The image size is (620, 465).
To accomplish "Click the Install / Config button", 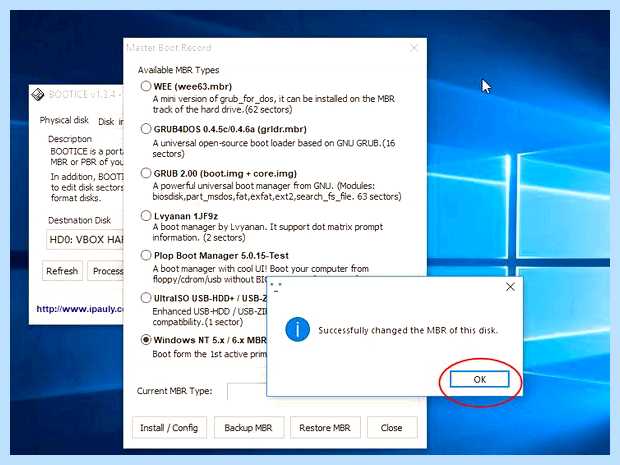I will pos(169,427).
